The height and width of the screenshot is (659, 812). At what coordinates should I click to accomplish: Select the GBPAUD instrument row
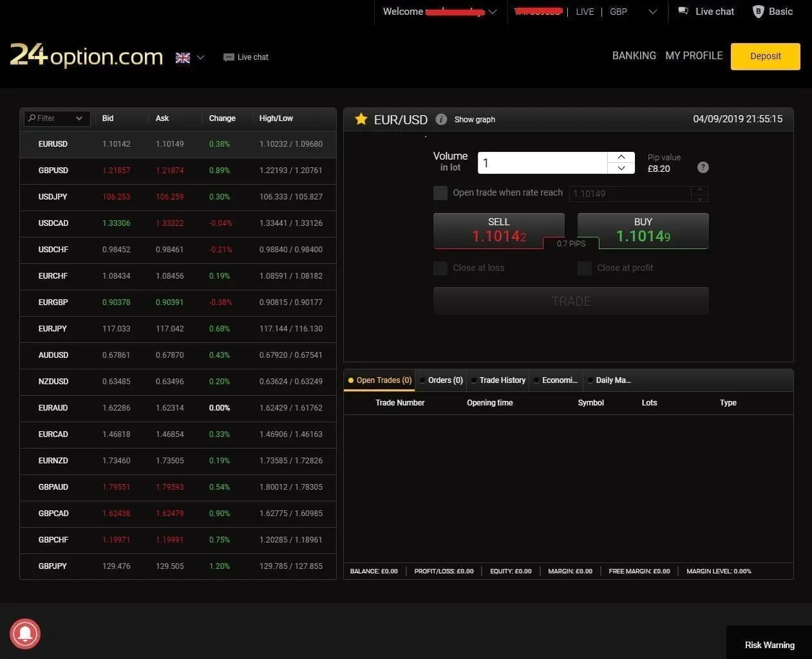point(178,487)
